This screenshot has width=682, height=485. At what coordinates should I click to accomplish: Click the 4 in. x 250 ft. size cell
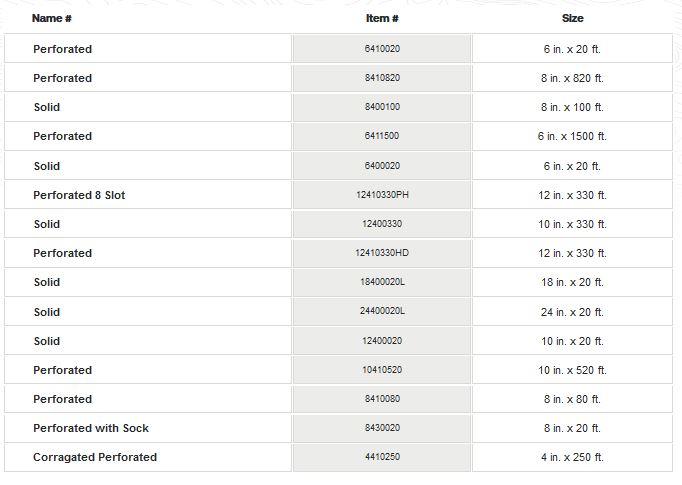tap(572, 457)
